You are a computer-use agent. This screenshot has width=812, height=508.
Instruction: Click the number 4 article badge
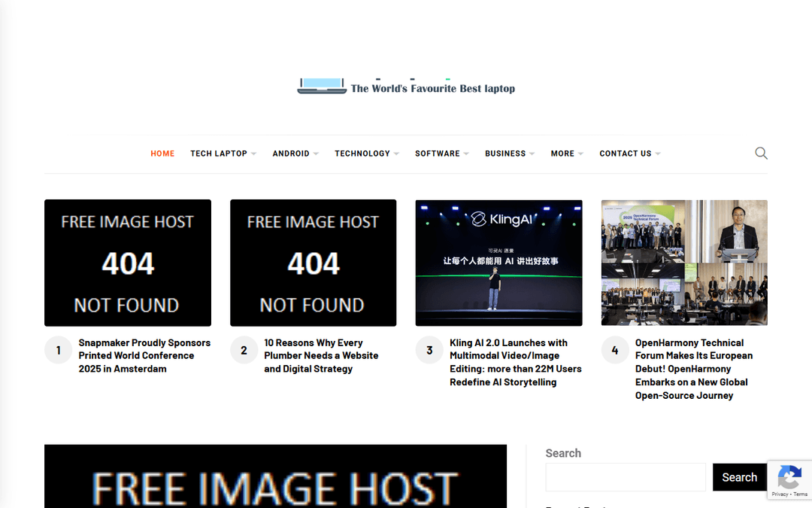[615, 351]
